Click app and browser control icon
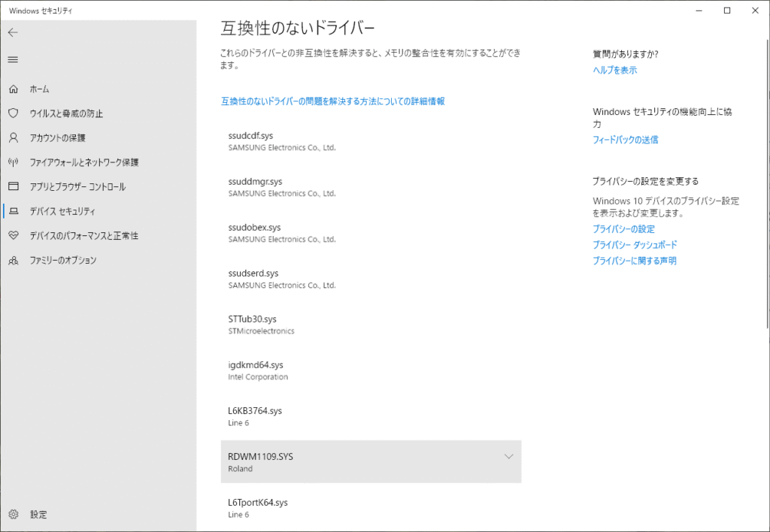The image size is (770, 532). click(13, 186)
